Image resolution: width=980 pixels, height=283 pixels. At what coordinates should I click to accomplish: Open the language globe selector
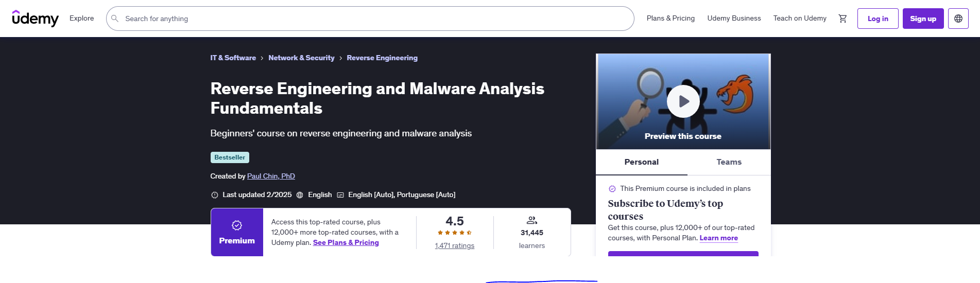(958, 19)
